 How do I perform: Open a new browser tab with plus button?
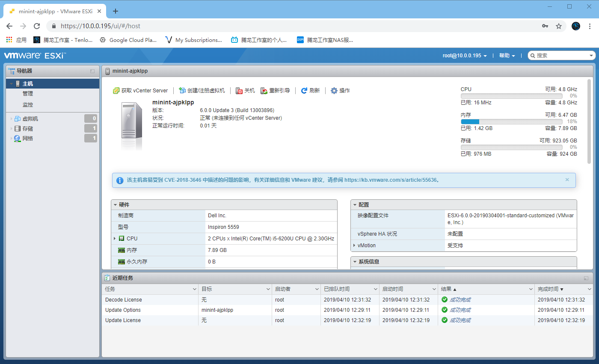click(x=115, y=11)
